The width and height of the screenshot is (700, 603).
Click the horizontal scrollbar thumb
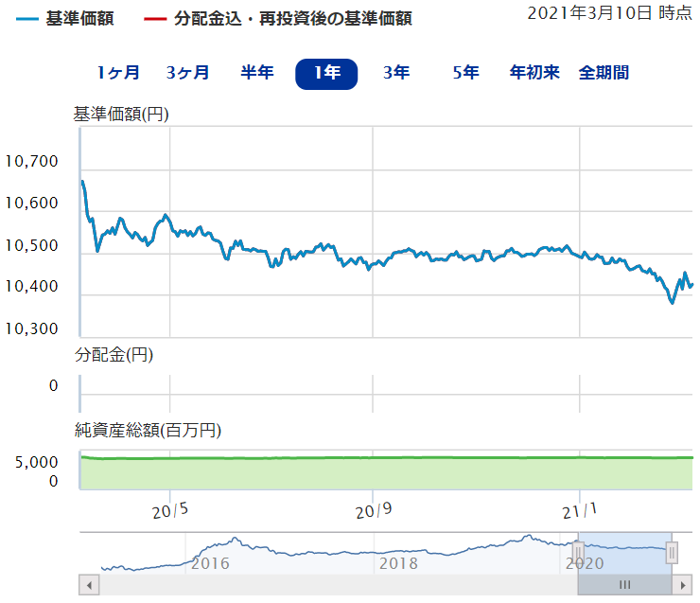(x=624, y=585)
